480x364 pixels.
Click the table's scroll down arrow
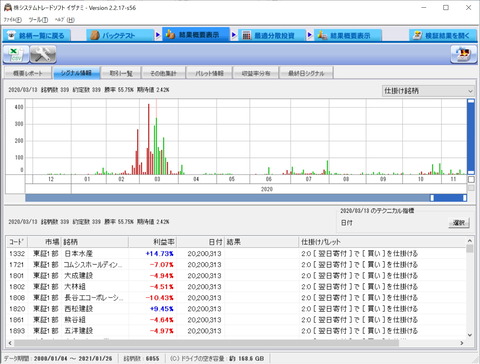[x=470, y=335]
